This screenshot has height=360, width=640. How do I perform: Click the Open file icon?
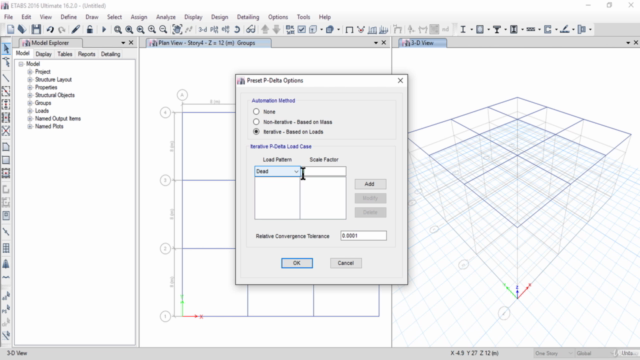point(22,29)
